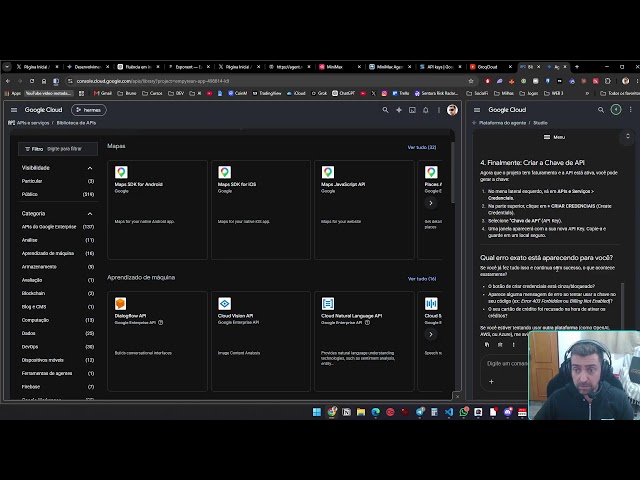Click the up/down expander beside Menu in right panel
Viewport: 640px width, 480px height.
(x=628, y=137)
